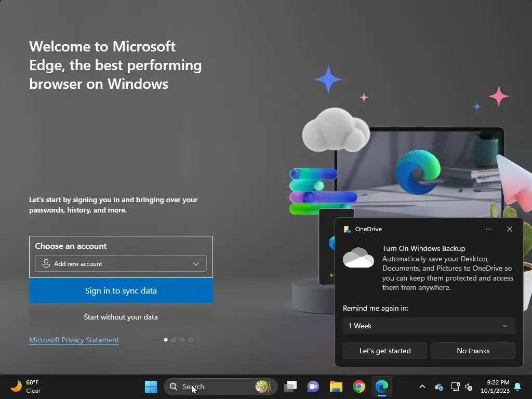Click Sign in to sync data
Image resolution: width=532 pixels, height=399 pixels.
pyautogui.click(x=121, y=290)
